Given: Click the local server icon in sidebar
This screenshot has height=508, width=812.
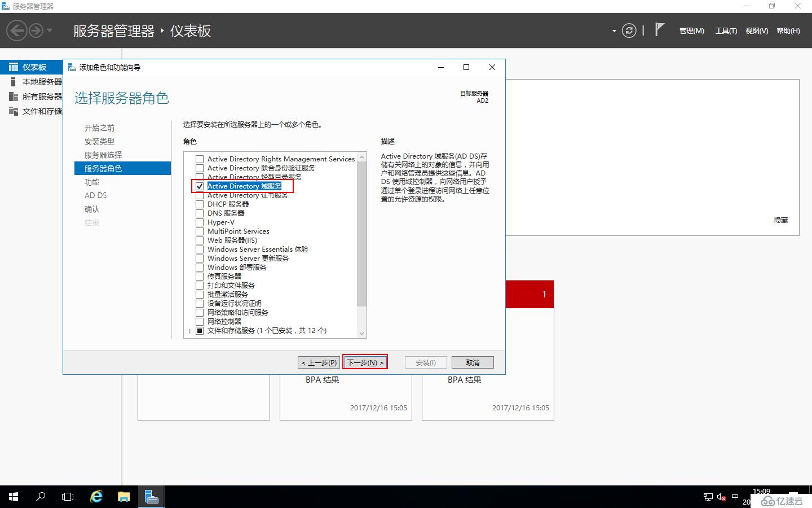Looking at the screenshot, I should [x=14, y=82].
